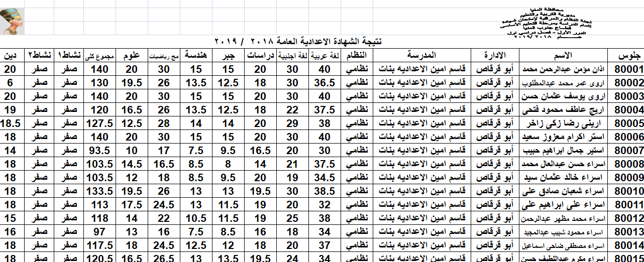Screen dimensions: 644x262
Task: Click algebra score 8 in row 80008
Action: point(229,164)
